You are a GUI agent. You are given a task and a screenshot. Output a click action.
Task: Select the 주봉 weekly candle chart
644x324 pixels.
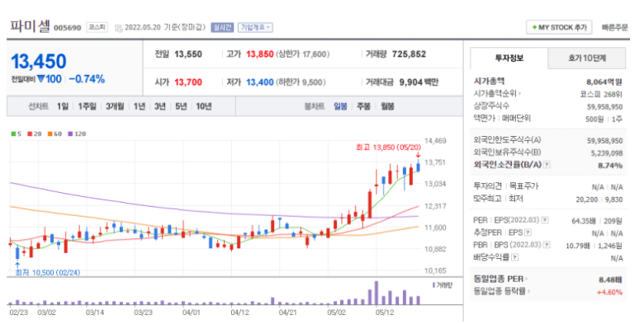pos(363,106)
